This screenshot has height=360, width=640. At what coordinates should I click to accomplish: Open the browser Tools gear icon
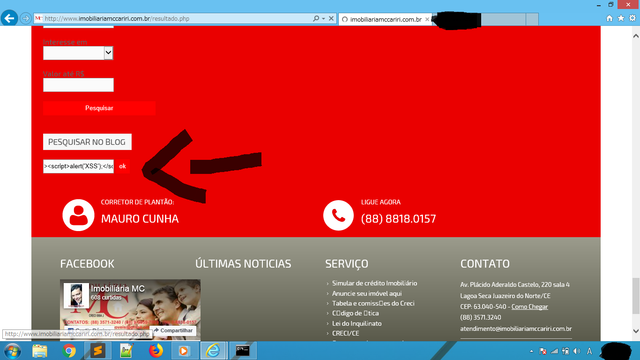pyautogui.click(x=632, y=18)
